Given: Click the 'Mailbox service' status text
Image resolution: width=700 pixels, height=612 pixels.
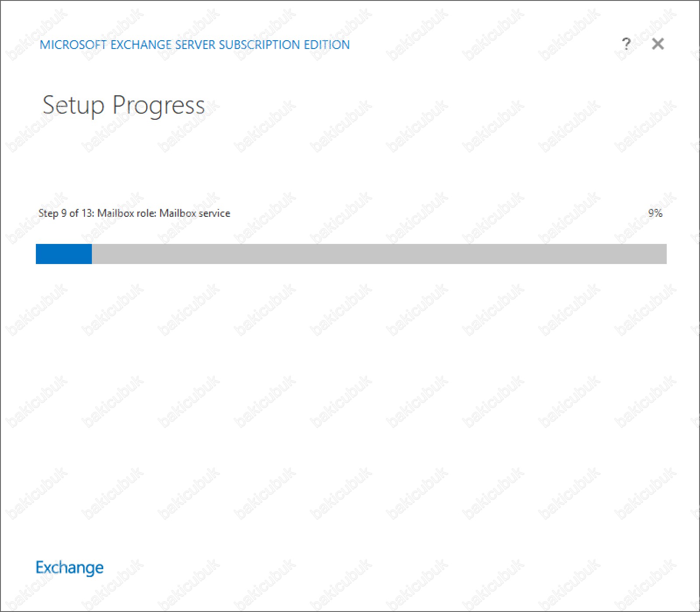Looking at the screenshot, I should [195, 213].
